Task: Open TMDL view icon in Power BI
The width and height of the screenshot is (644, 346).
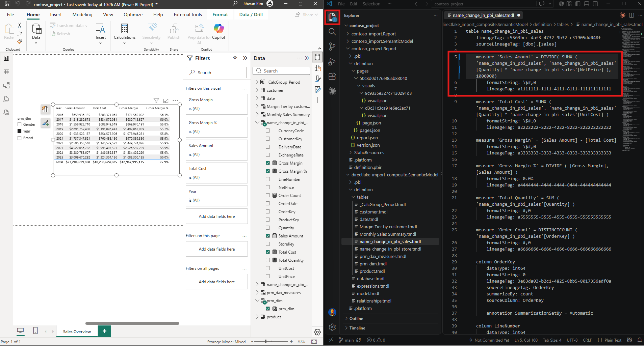Action: pyautogui.click(x=6, y=112)
